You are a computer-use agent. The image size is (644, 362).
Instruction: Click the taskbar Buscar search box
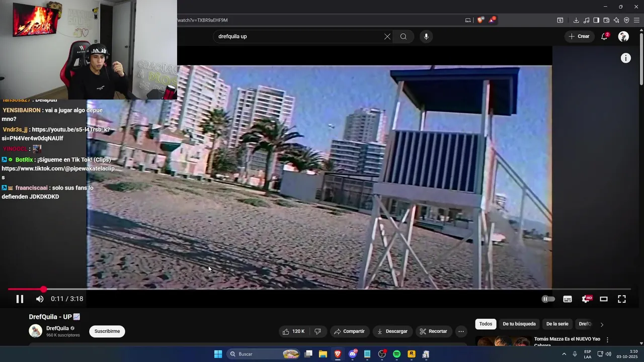point(264,354)
